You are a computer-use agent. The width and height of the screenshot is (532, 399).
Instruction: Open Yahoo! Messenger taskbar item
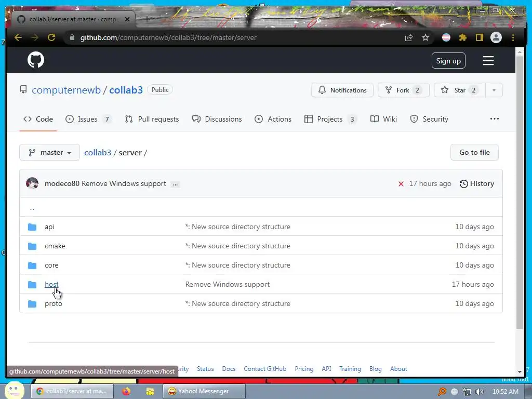(x=204, y=391)
